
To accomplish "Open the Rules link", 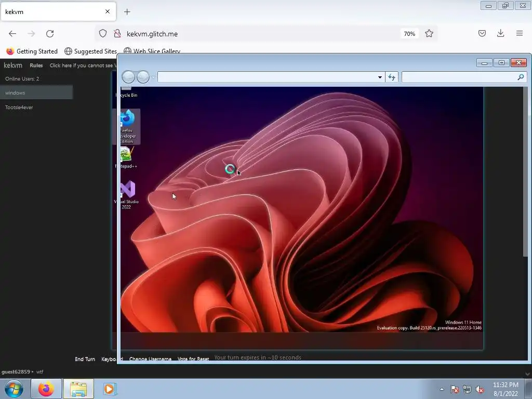I will click(x=36, y=65).
